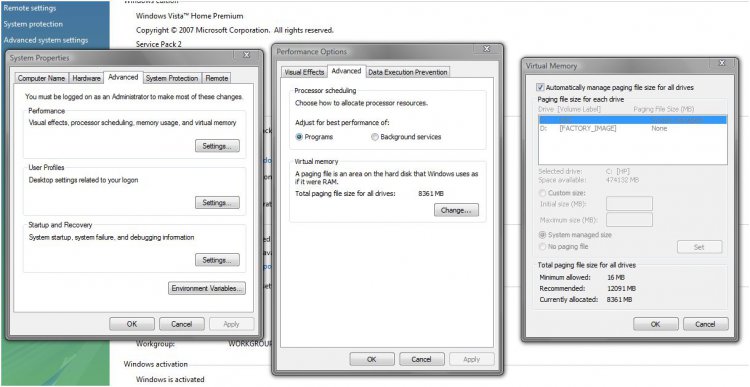This screenshot has width=750, height=387.
Task: Click the greyed Apply button in Performance Options
Action: coord(472,359)
